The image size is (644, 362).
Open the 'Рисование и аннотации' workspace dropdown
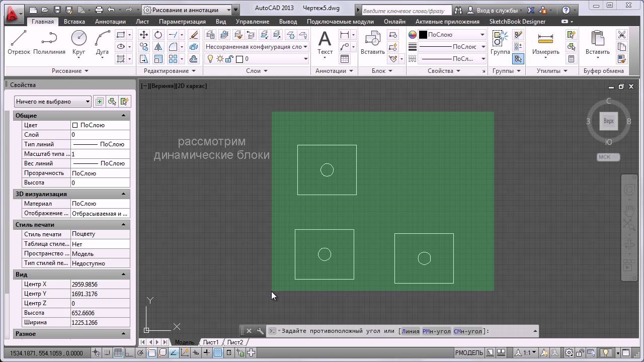pos(186,10)
